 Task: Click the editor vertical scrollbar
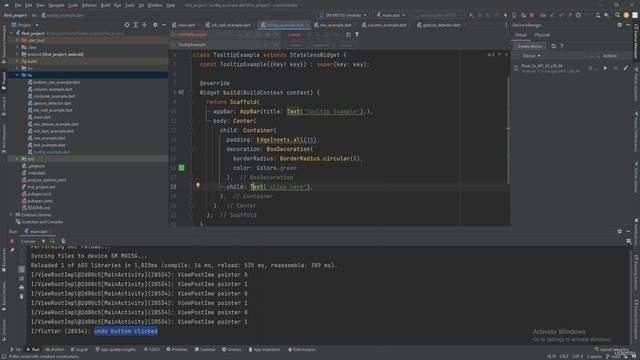pyautogui.click(x=508, y=129)
